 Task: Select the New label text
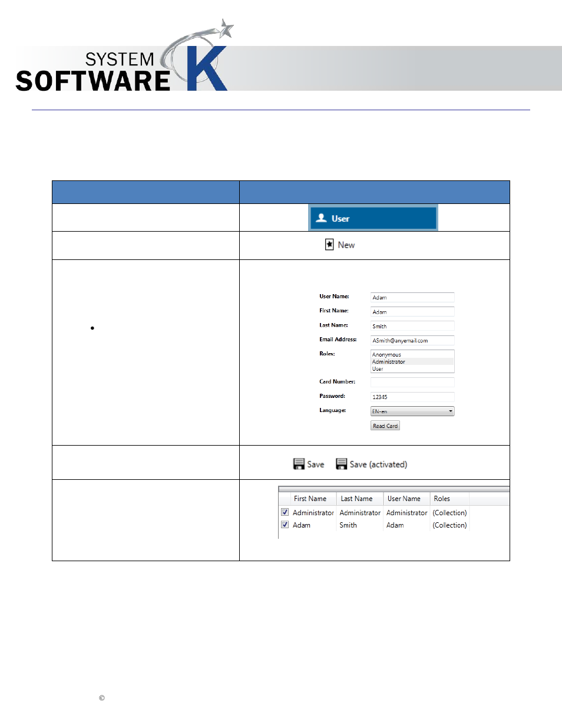coord(346,245)
